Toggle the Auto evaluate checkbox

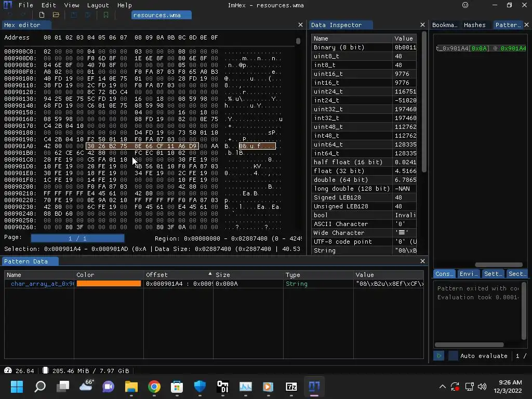(x=453, y=355)
